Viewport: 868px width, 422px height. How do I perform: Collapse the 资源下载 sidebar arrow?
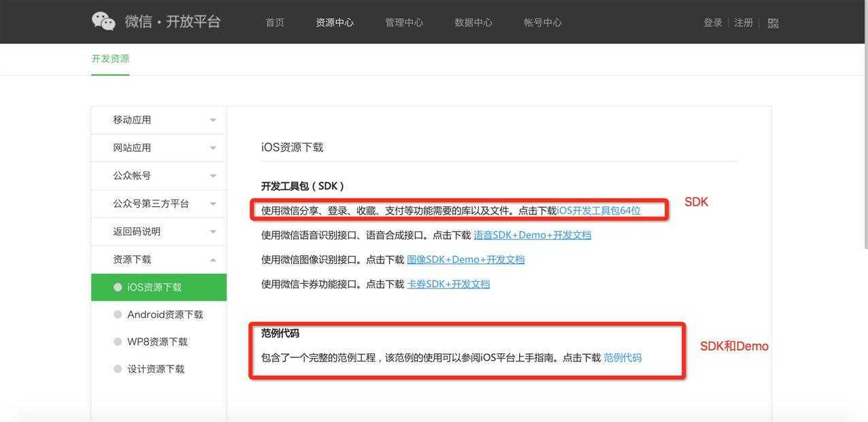[x=213, y=260]
